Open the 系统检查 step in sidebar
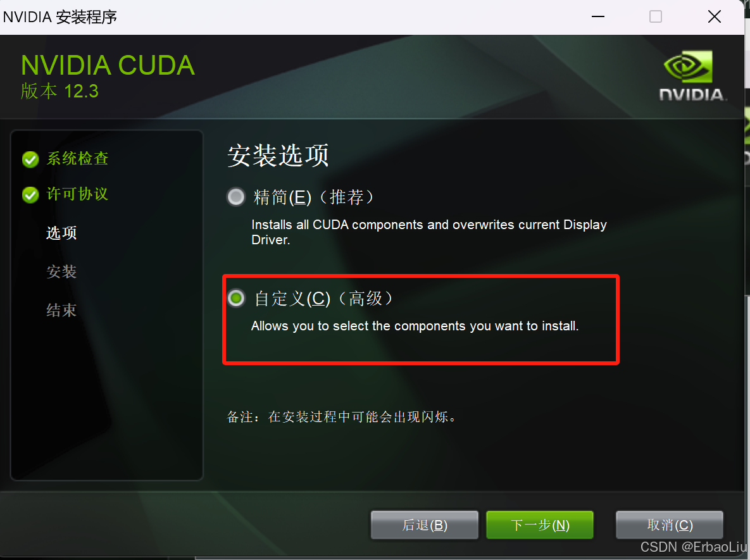Viewport: 750px width, 560px height. 77,159
